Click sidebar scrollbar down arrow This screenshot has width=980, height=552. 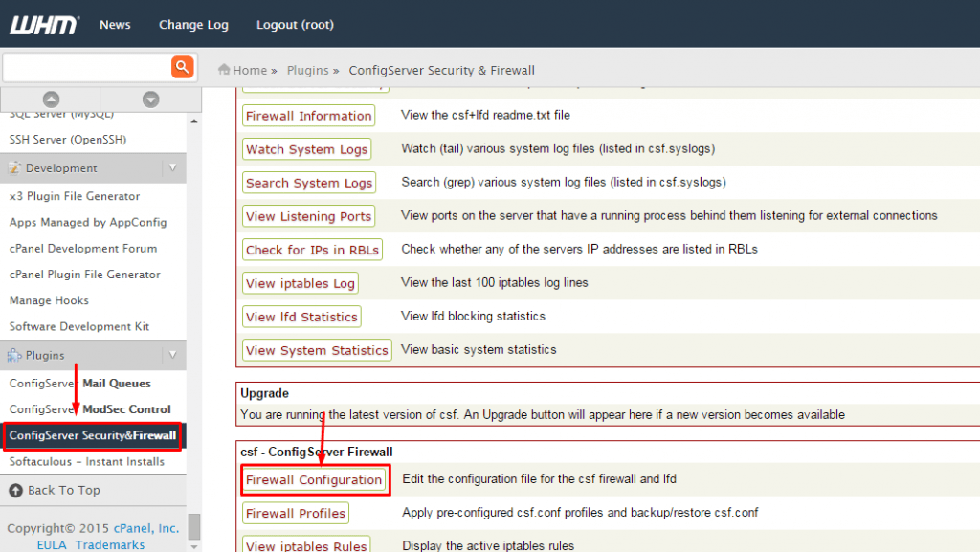194,547
